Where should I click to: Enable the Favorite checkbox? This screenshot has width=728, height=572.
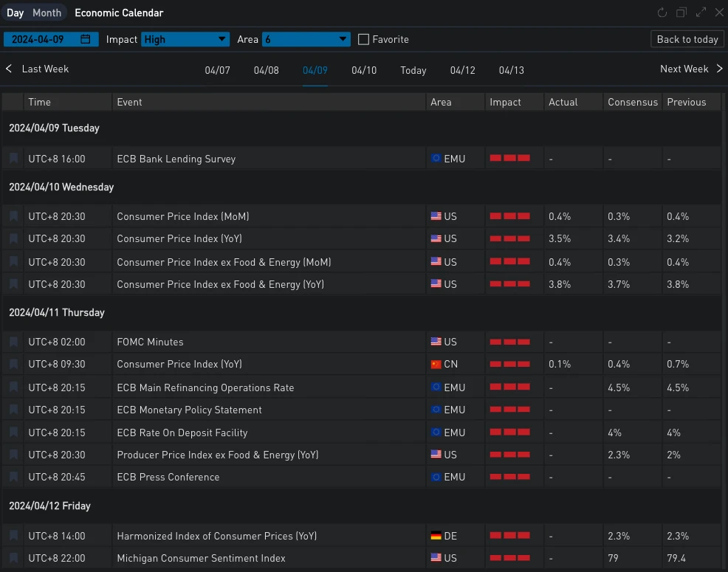pyautogui.click(x=363, y=39)
